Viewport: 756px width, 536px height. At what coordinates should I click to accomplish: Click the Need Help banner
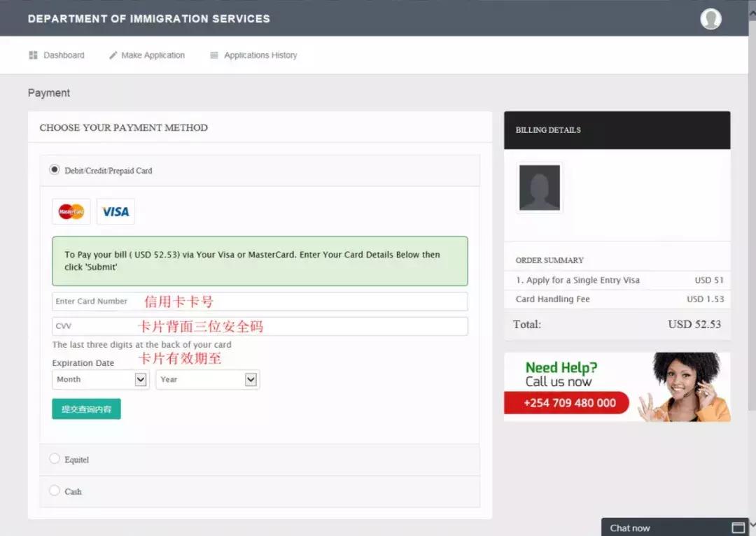pyautogui.click(x=617, y=387)
